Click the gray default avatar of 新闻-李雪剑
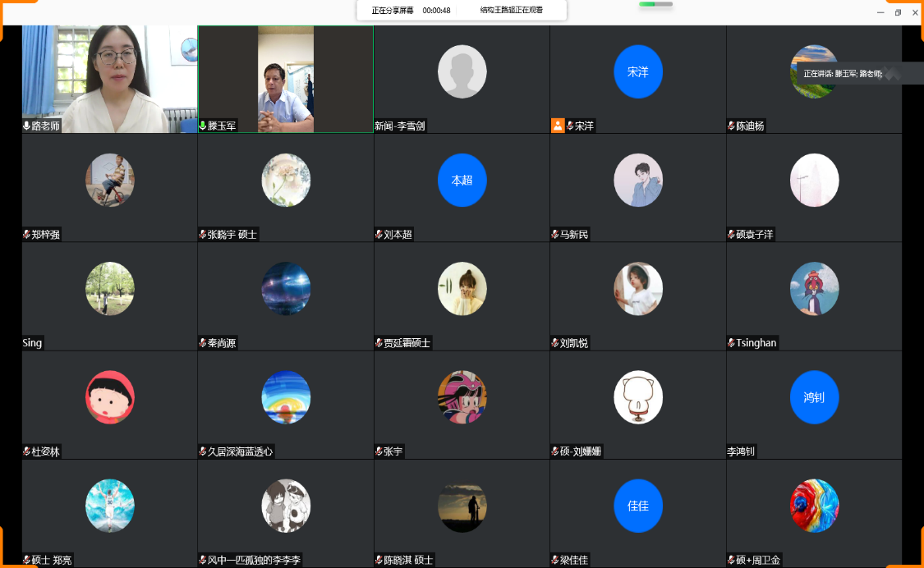924x568 pixels. coord(462,71)
